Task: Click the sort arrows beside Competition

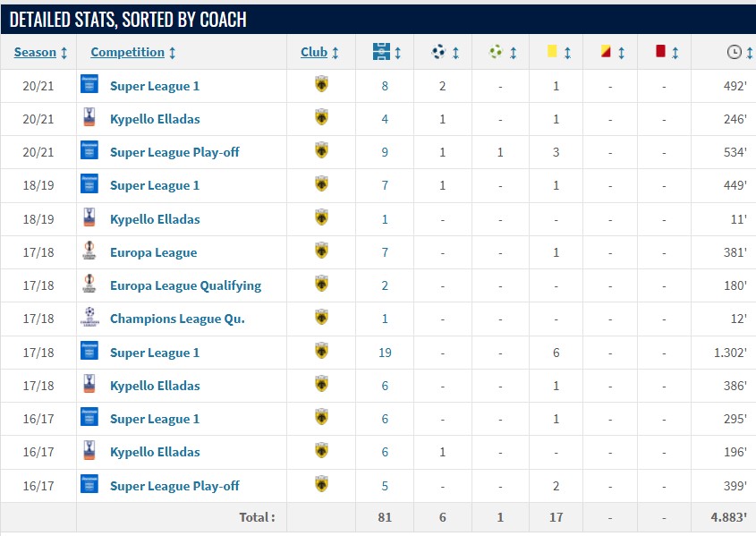Action: (x=172, y=53)
